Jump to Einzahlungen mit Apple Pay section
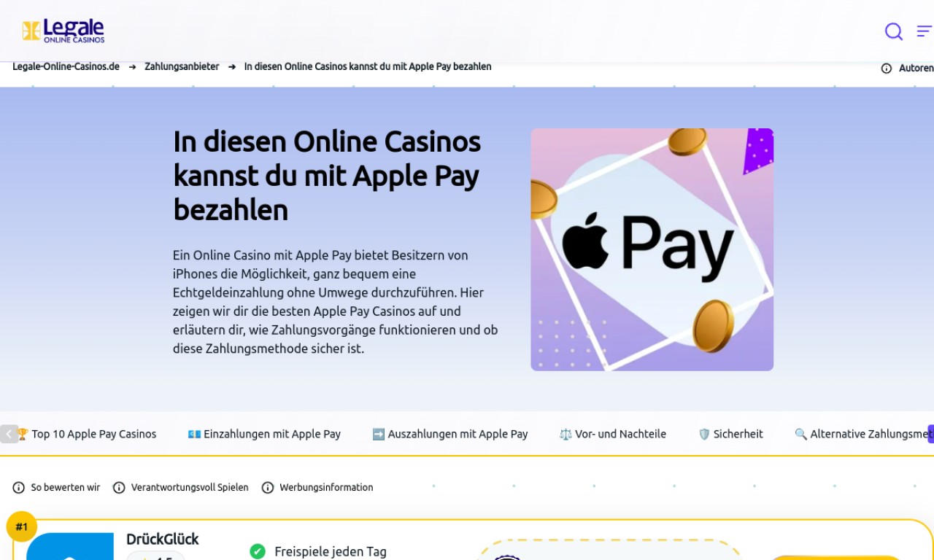Image resolution: width=934 pixels, height=560 pixels. (x=264, y=434)
